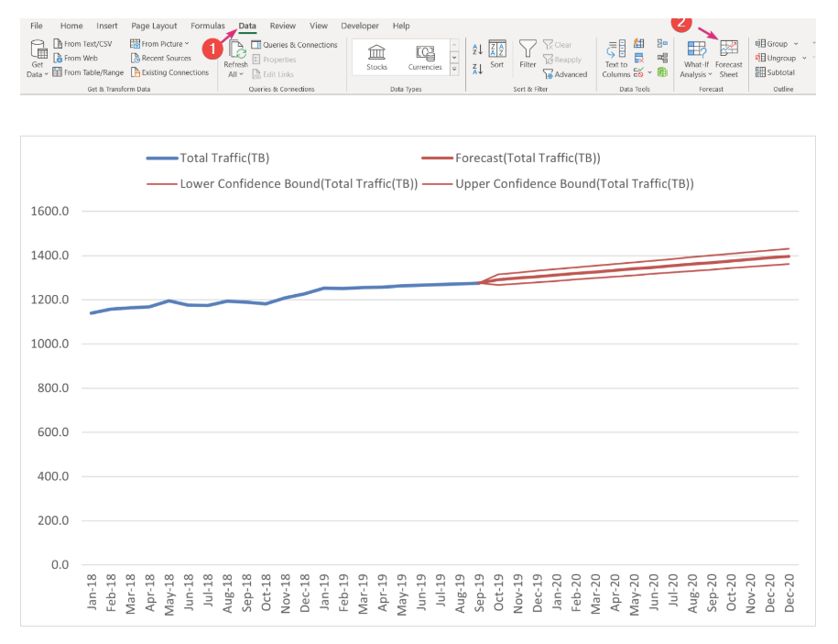
Task: Select the Data ribbon tab
Action: (x=247, y=26)
